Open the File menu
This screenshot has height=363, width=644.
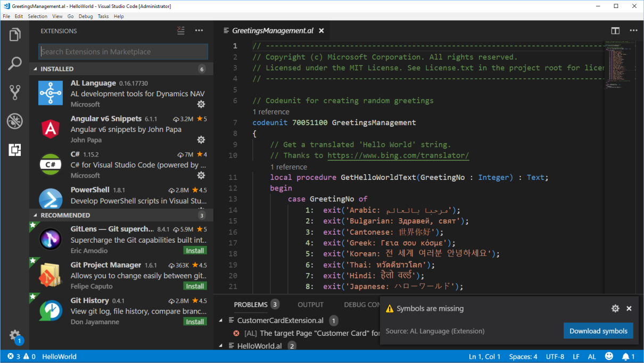click(6, 16)
